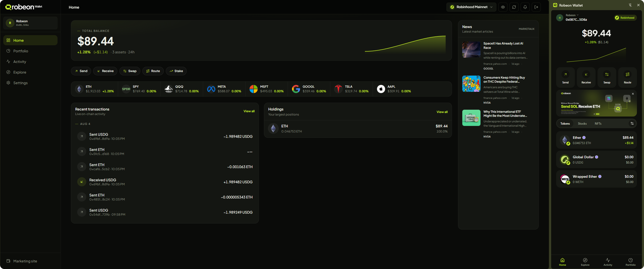Refresh data using the top bar sync icon
644x269 pixels.
click(514, 7)
